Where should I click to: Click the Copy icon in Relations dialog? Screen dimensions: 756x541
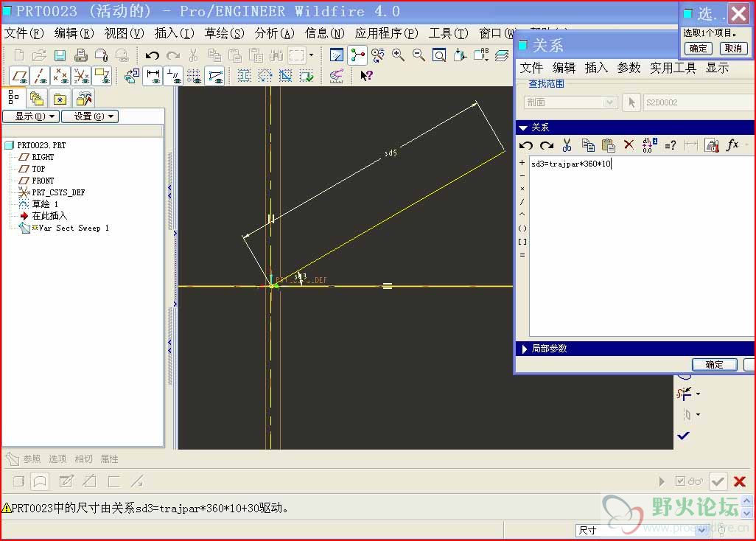point(588,144)
